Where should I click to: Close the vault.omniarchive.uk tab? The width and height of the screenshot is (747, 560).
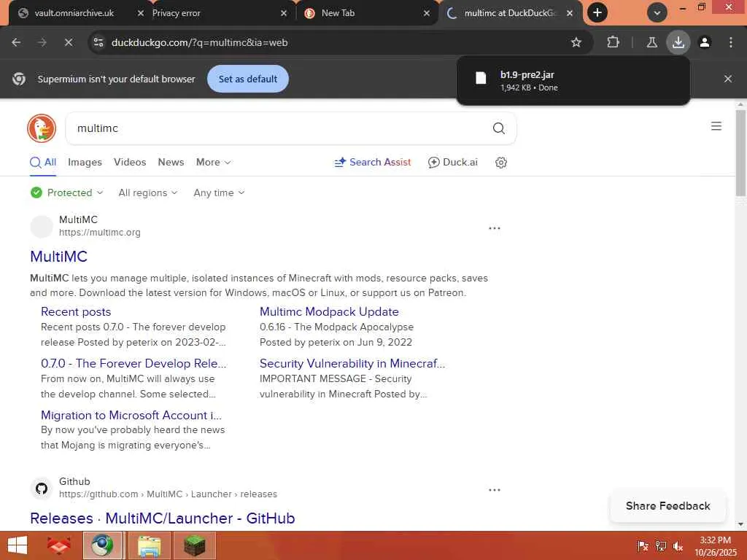tap(140, 13)
